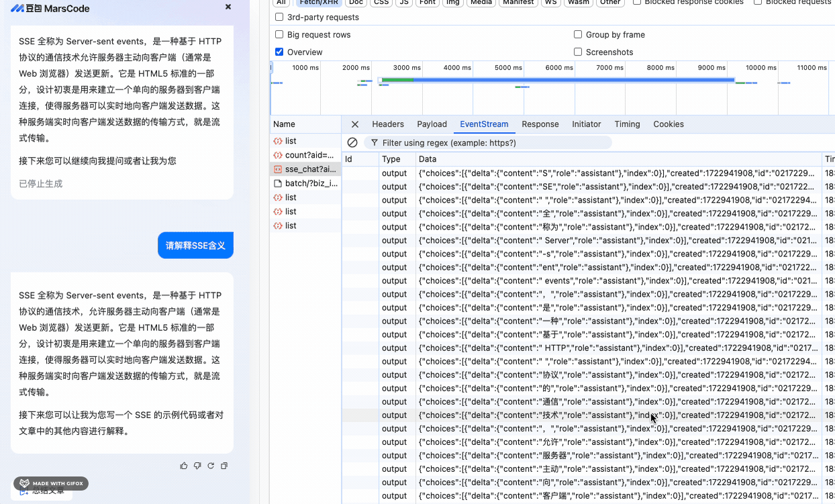Select the Wasm filter chip
This screenshot has width=835, height=504.
578,3
